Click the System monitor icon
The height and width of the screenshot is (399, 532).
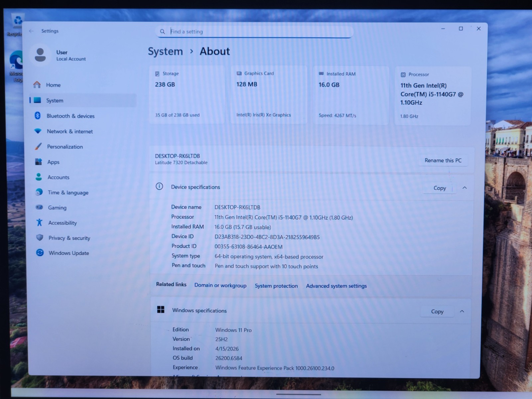[x=37, y=100]
